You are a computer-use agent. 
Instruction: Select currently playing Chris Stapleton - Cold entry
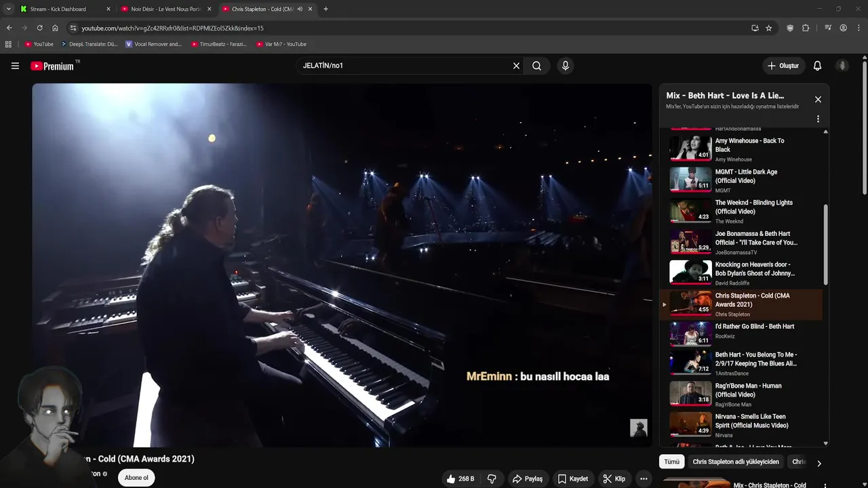coord(741,304)
